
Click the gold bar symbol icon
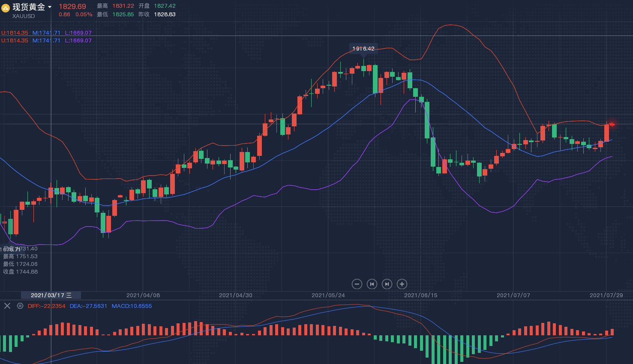[6, 8]
